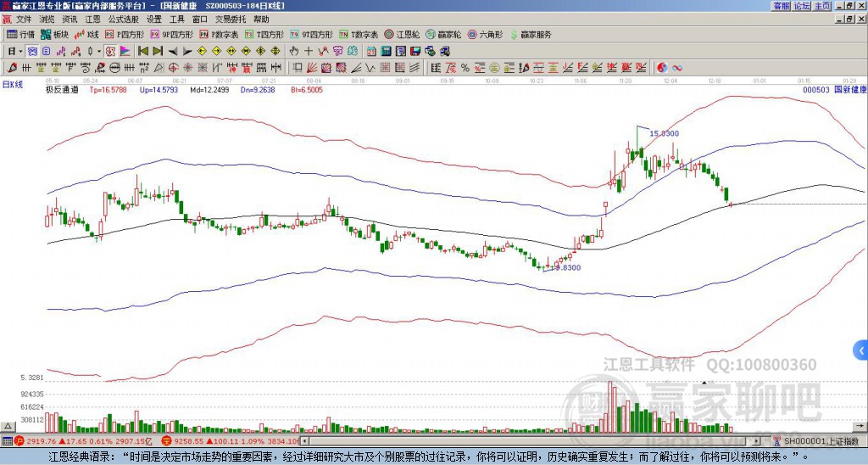
Task: Open the 交易委托 menu
Action: (x=231, y=20)
